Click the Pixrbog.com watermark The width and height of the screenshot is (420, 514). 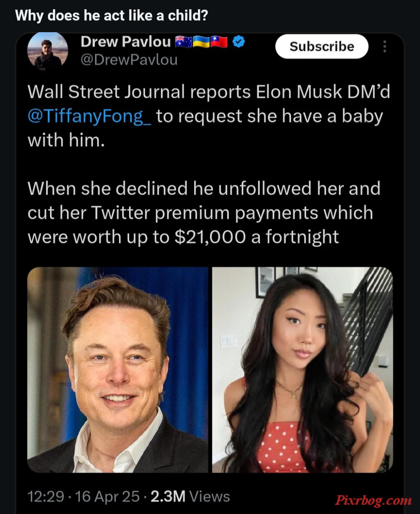click(373, 500)
